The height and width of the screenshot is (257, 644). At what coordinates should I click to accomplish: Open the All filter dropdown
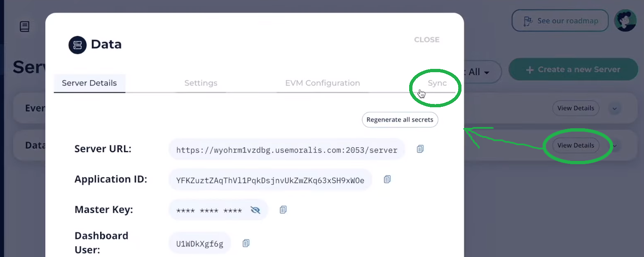pos(479,72)
